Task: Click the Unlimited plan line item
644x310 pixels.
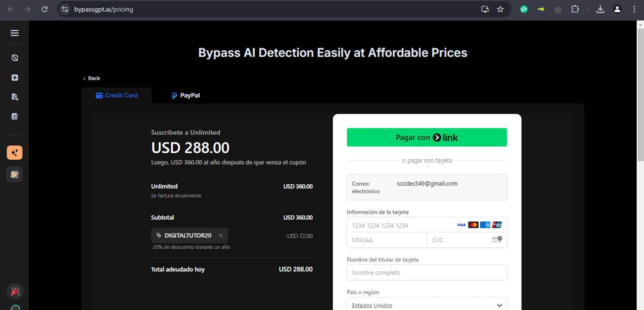Action: [x=232, y=191]
